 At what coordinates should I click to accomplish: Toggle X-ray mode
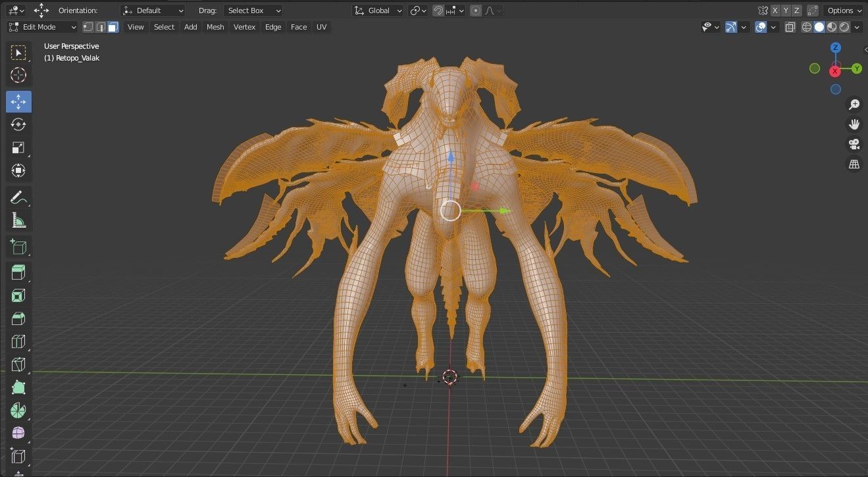pyautogui.click(x=790, y=27)
